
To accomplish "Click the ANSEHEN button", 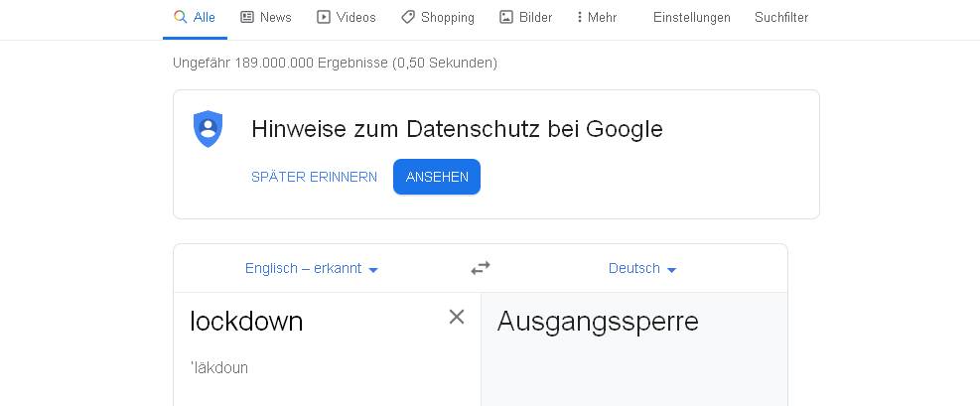I will (x=437, y=177).
